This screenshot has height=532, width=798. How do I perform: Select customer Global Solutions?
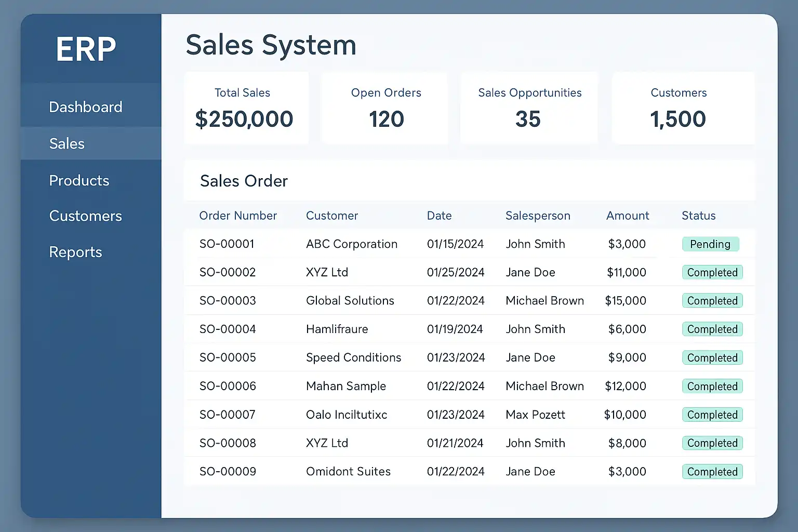click(350, 300)
